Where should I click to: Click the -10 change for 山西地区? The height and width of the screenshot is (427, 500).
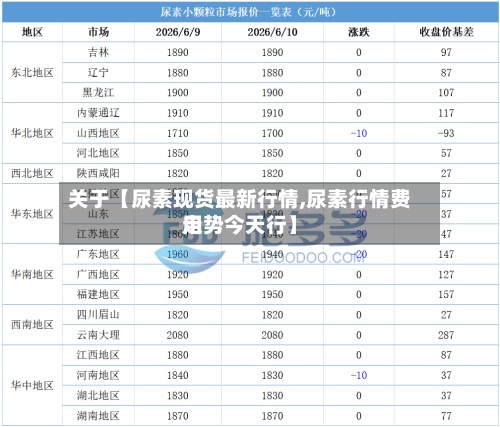[x=359, y=133]
